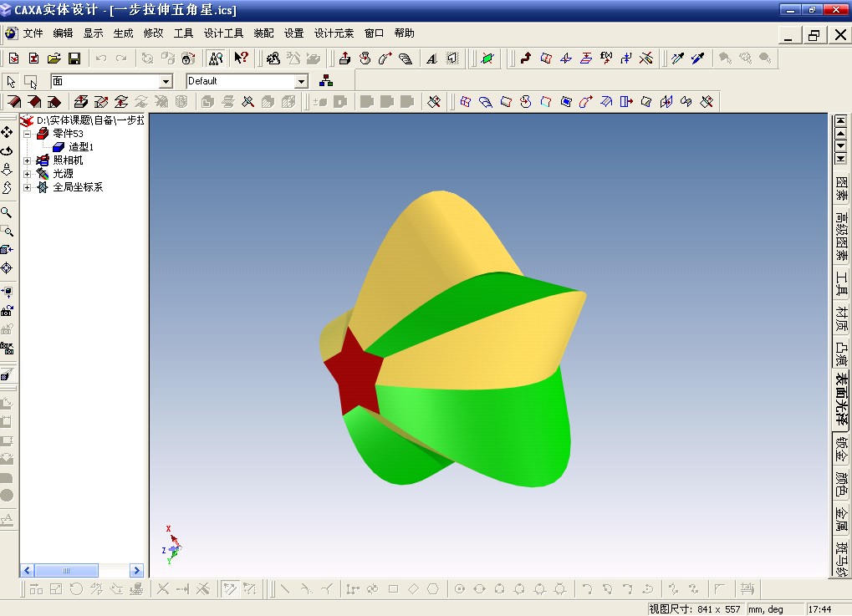Select the 光源 tree item
Image resolution: width=852 pixels, height=616 pixels.
pos(63,173)
